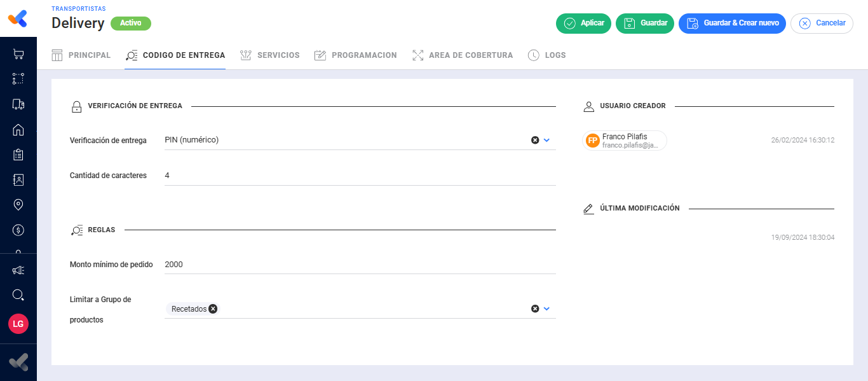Select the Codigo de Entrega tab
This screenshot has height=381, width=868.
point(175,55)
